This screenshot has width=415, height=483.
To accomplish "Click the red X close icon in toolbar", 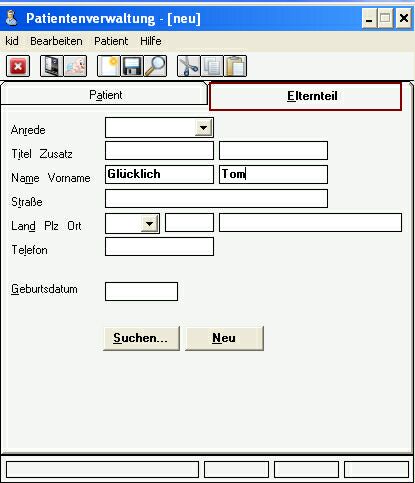I will pyautogui.click(x=18, y=66).
